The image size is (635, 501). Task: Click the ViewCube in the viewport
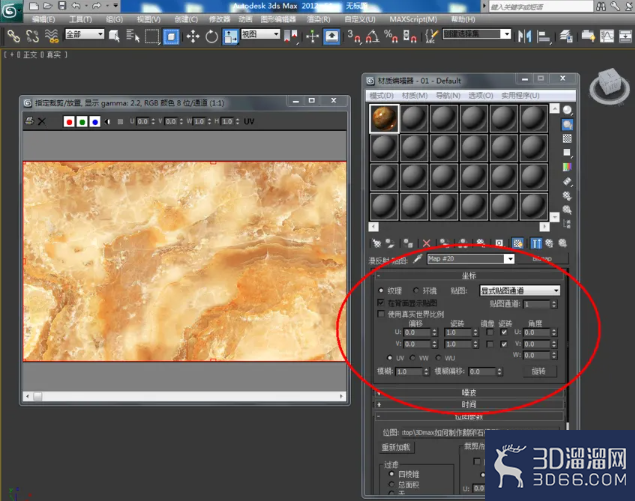tap(609, 86)
